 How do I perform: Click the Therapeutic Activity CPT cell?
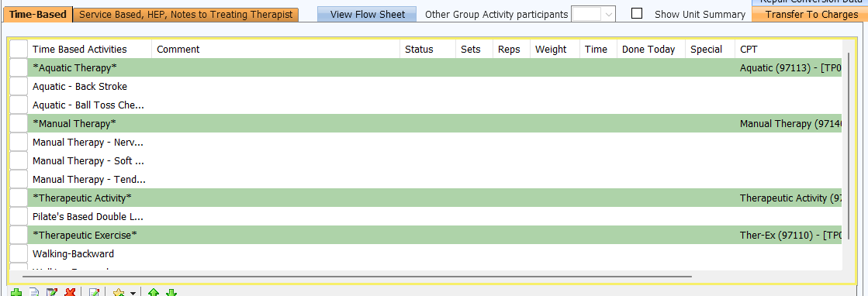[x=789, y=198]
